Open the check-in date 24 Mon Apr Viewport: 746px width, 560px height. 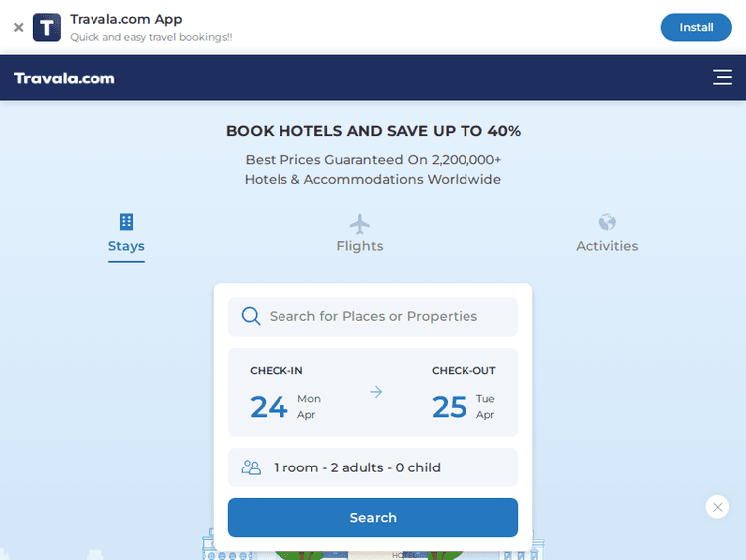pos(285,407)
